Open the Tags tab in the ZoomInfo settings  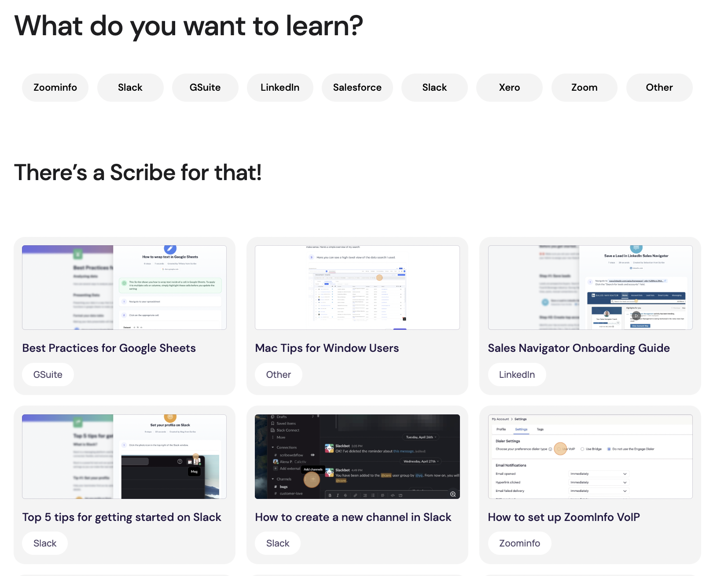tap(540, 429)
